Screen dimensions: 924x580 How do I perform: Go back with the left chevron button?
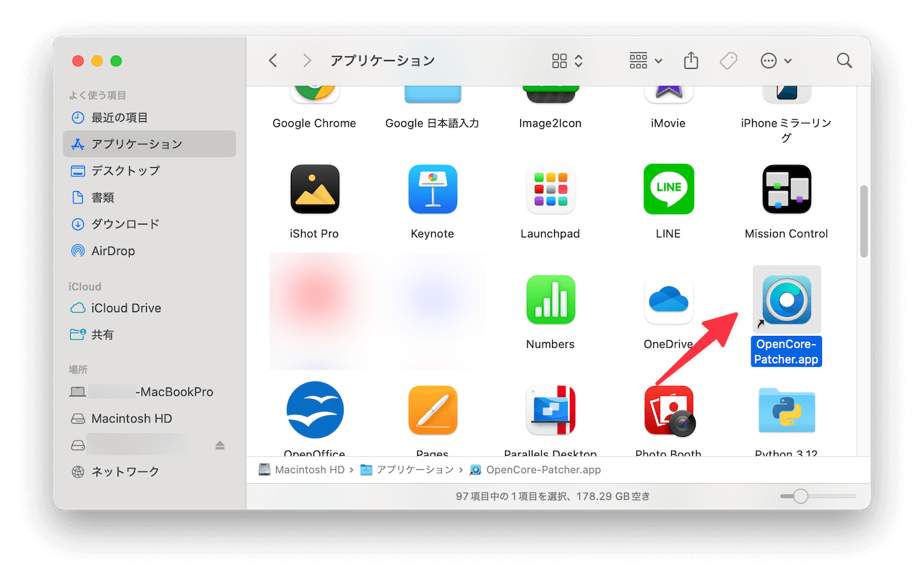point(273,61)
